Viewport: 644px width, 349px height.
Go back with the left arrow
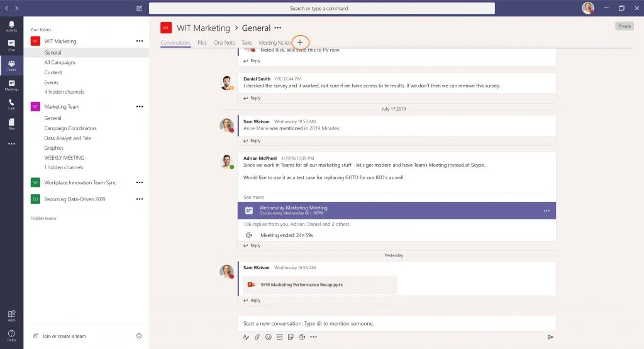tap(6, 8)
